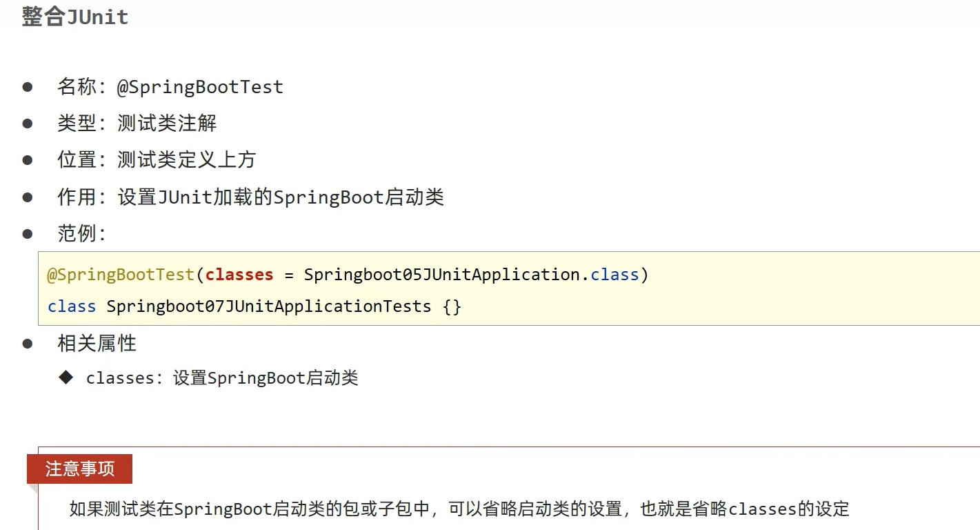Click the bullet before 位置

point(28,160)
